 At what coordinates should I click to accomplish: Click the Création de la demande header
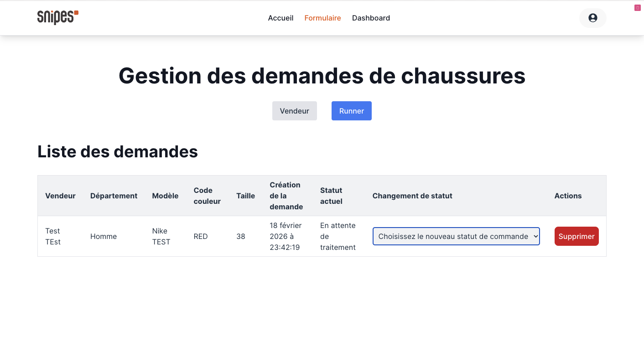[286, 196]
